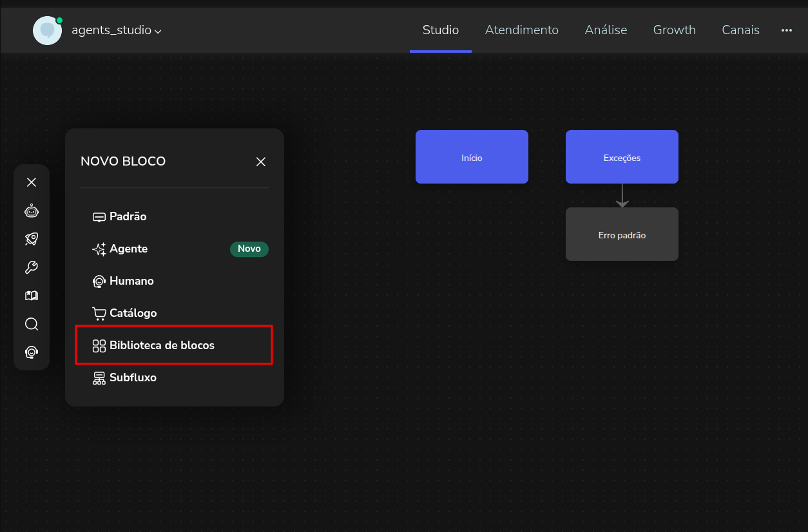This screenshot has height=532, width=808.
Task: Go to the Growth tab
Action: pos(674,30)
